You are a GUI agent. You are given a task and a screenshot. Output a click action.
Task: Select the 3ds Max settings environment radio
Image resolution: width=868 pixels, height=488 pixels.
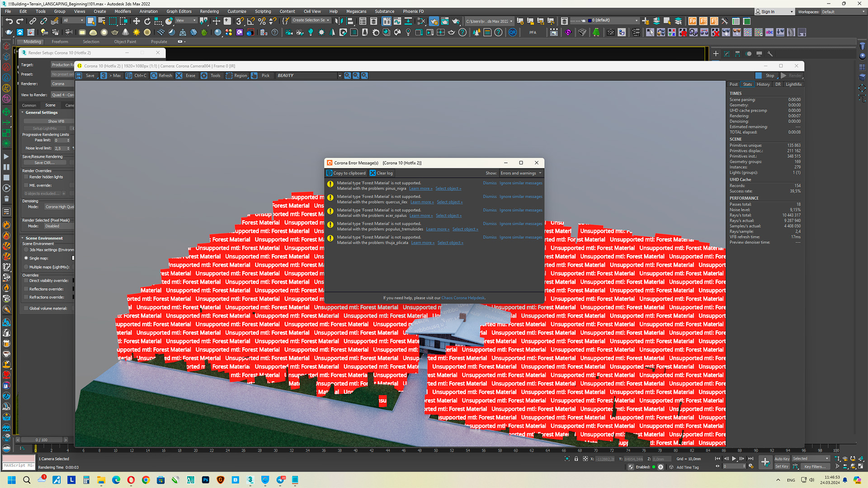(x=26, y=250)
